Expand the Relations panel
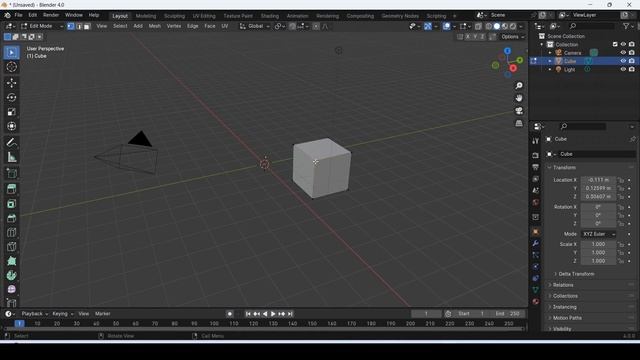640x360 pixels. [x=563, y=285]
